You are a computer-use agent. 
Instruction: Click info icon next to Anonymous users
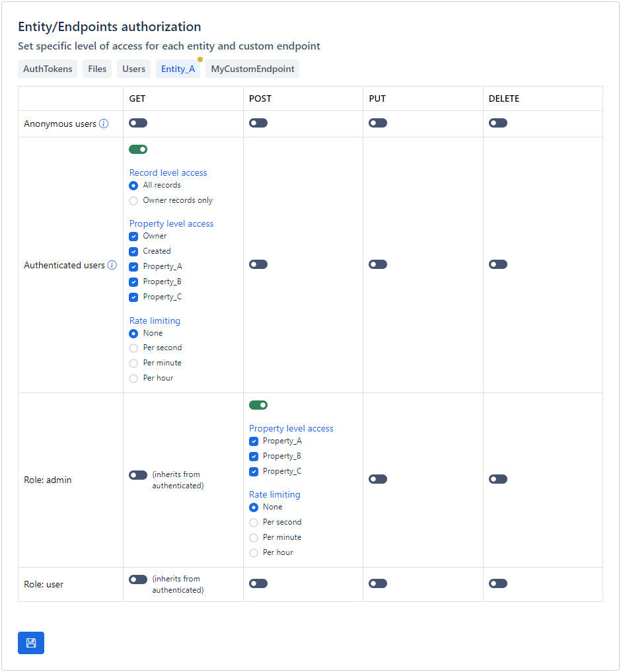click(104, 124)
